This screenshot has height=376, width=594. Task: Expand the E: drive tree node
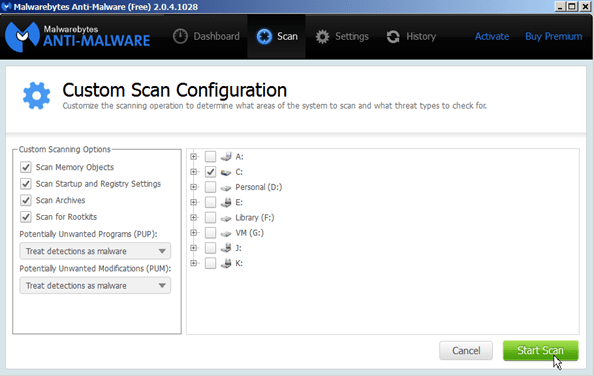tap(194, 202)
